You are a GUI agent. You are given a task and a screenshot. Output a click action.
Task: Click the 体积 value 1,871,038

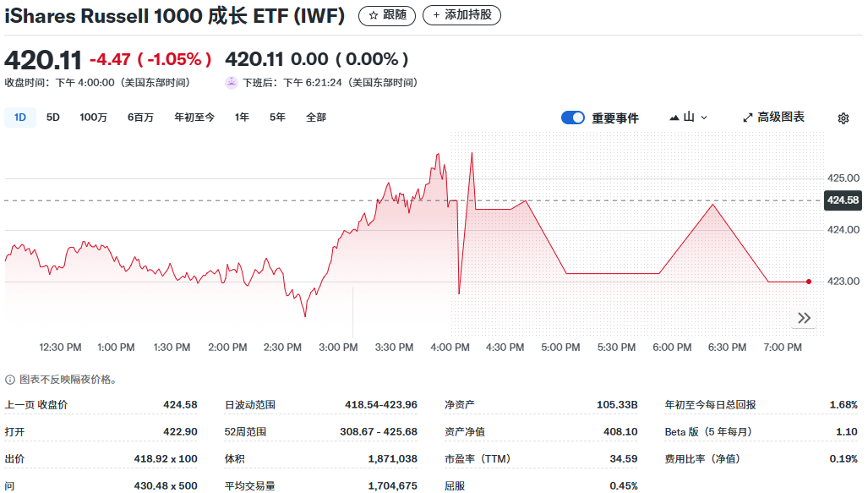click(x=392, y=459)
